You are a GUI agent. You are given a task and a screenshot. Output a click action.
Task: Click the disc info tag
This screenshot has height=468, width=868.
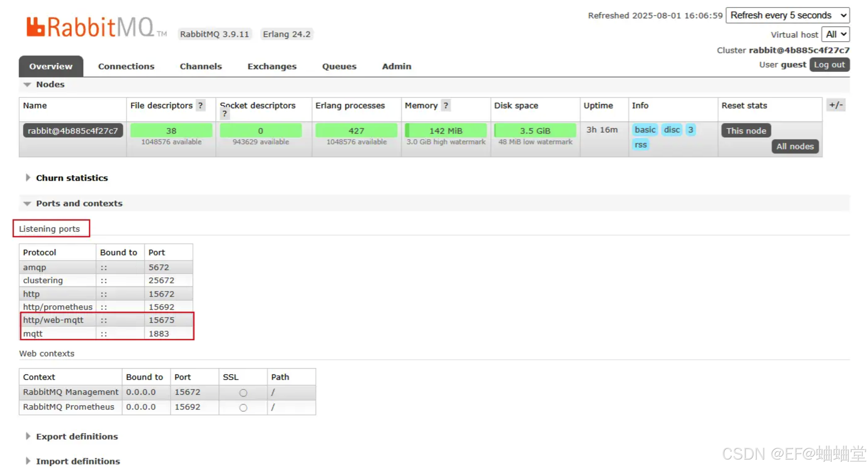(x=672, y=130)
